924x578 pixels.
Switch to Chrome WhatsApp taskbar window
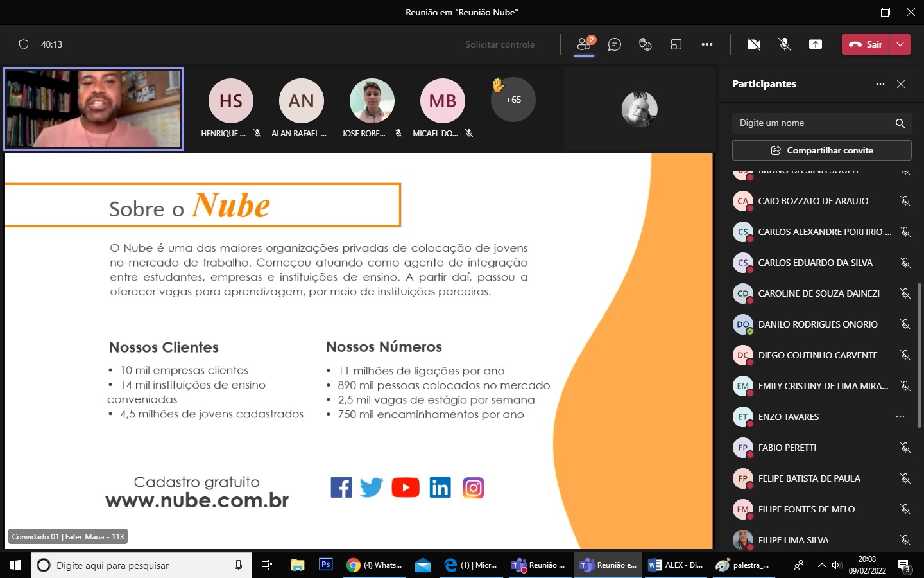375,565
